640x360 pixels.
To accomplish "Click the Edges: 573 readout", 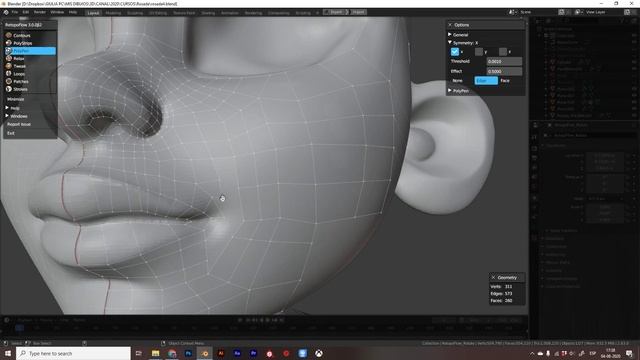I will coord(501,293).
